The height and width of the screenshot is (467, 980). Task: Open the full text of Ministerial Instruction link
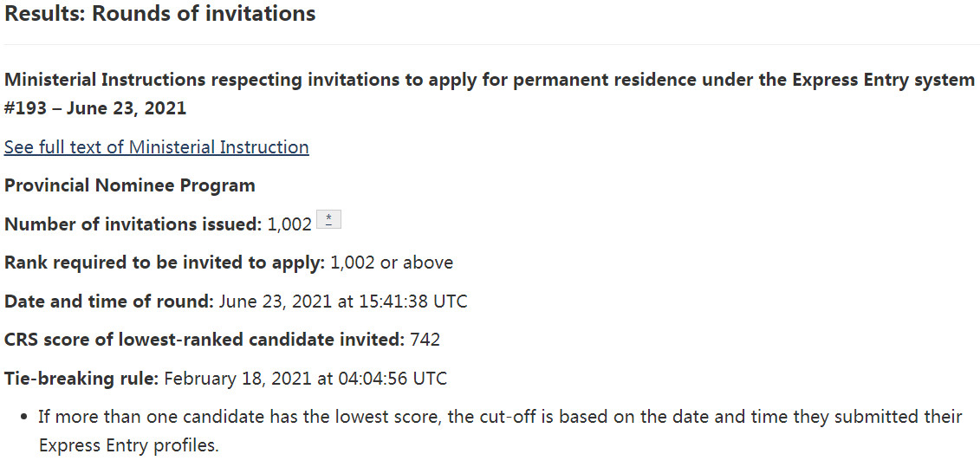click(156, 147)
